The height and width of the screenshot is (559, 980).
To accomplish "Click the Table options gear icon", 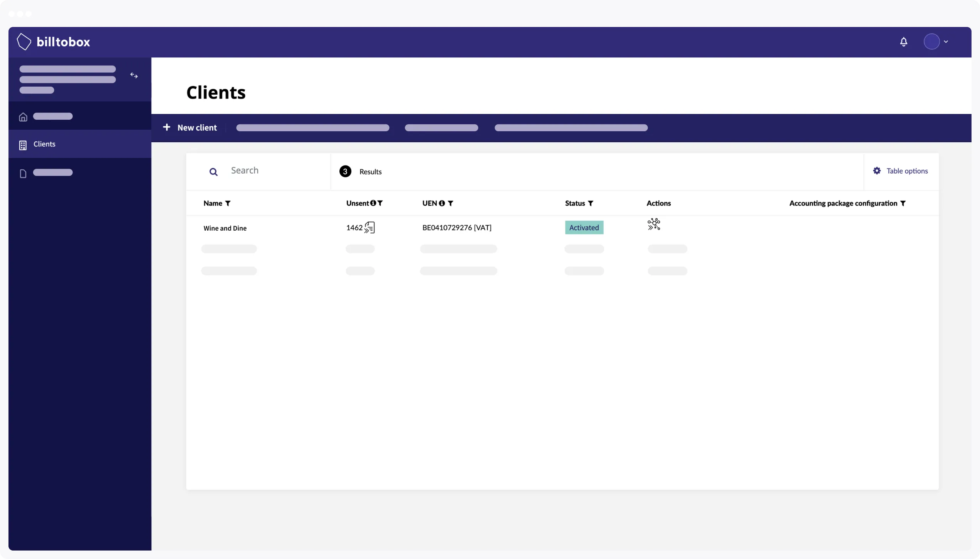I will [x=877, y=171].
